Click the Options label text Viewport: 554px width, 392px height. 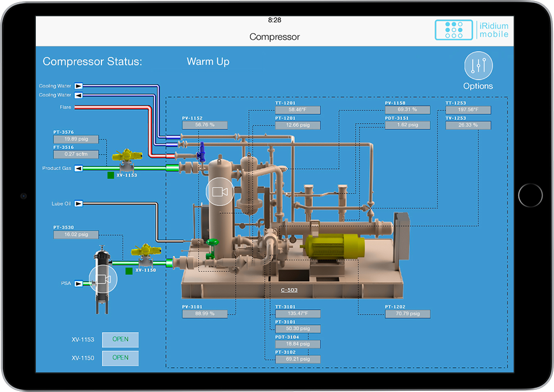click(x=478, y=86)
